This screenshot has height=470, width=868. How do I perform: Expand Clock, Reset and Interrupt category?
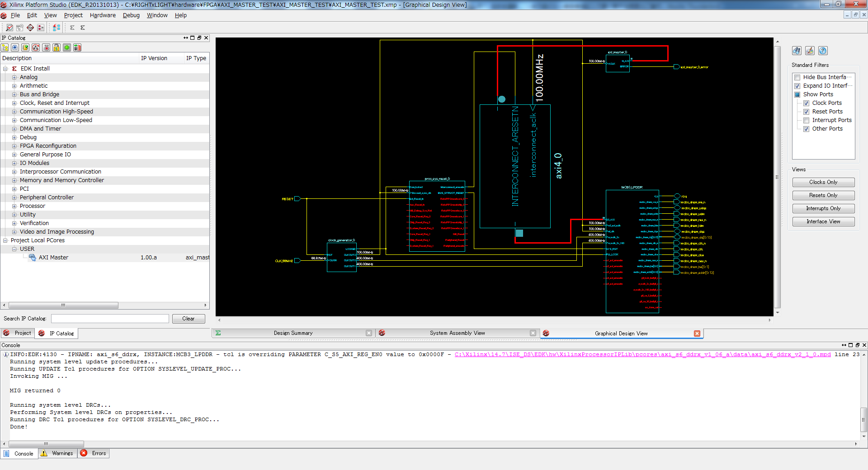14,103
